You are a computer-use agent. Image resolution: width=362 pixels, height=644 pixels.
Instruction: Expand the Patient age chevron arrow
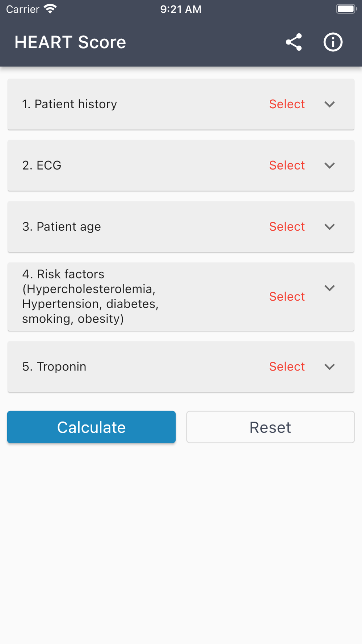click(x=329, y=227)
